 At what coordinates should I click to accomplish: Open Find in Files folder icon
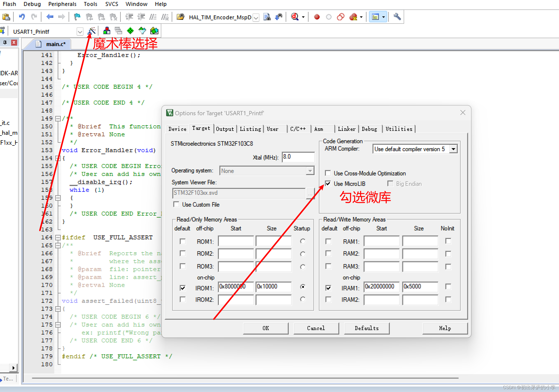[x=180, y=17]
